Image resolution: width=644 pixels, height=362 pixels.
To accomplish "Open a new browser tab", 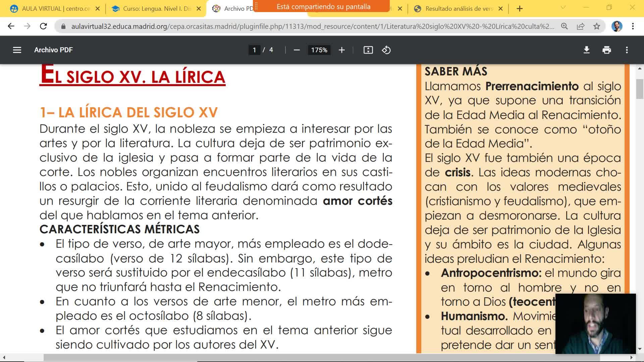I will click(520, 9).
